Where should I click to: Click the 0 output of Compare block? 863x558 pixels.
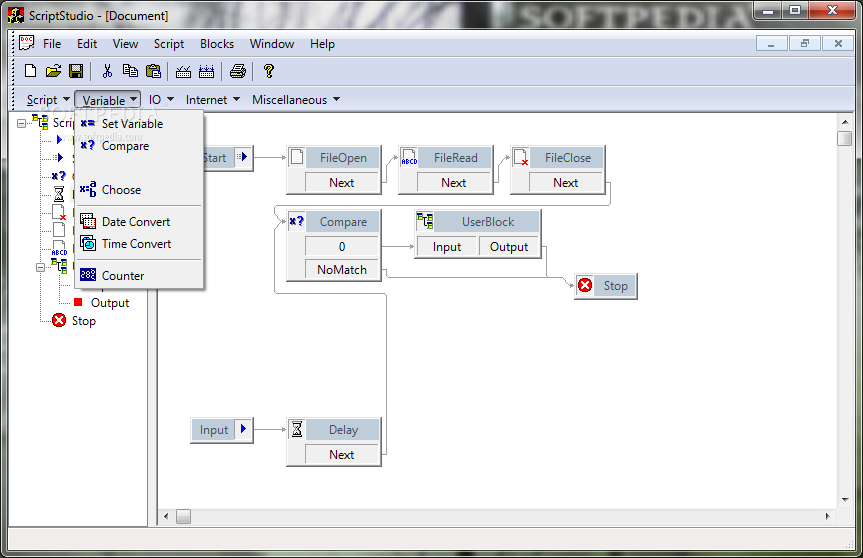[342, 247]
